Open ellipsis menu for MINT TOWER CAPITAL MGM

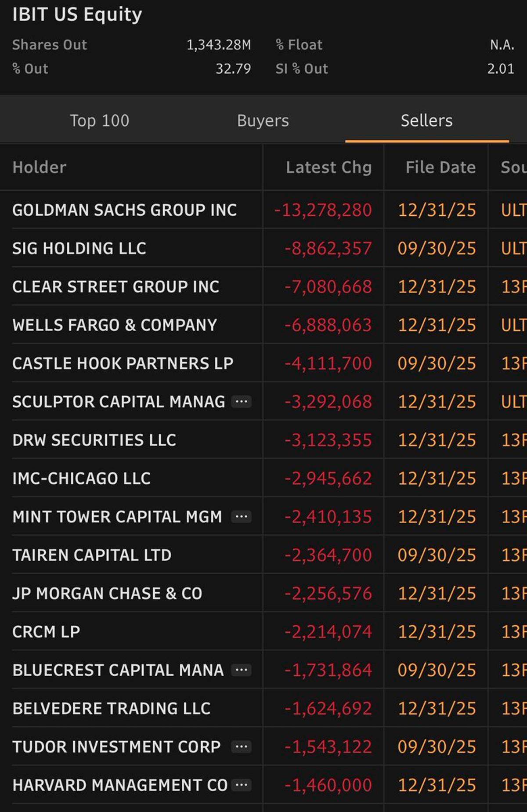pyautogui.click(x=242, y=517)
